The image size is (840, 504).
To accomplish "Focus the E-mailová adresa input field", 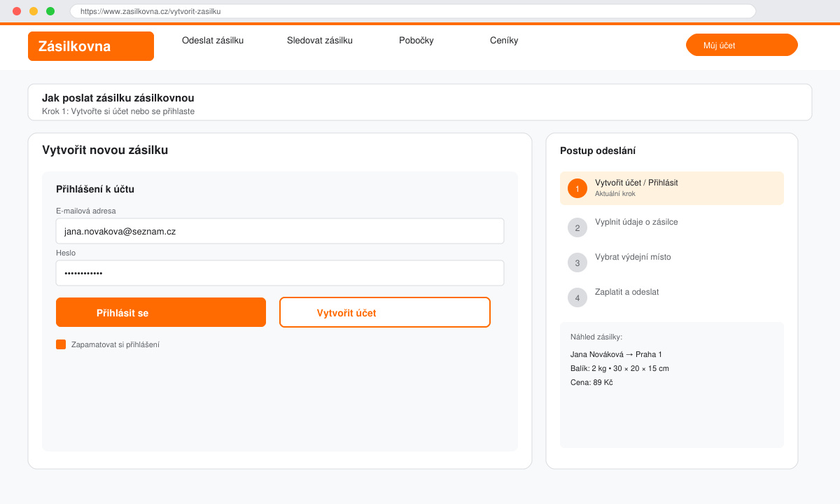I will pyautogui.click(x=280, y=231).
